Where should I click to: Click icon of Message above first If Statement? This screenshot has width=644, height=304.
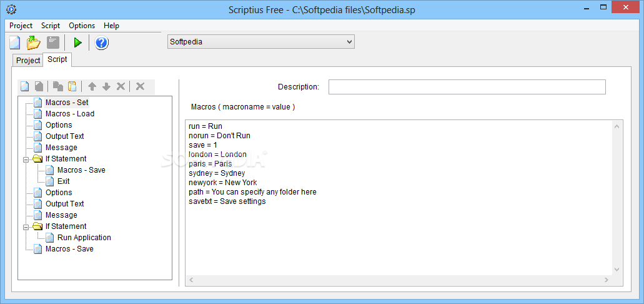[37, 147]
